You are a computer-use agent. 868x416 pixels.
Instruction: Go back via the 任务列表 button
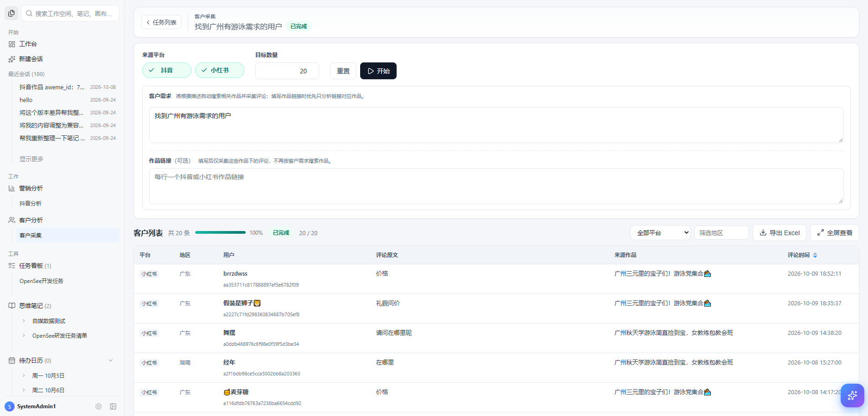pos(161,22)
